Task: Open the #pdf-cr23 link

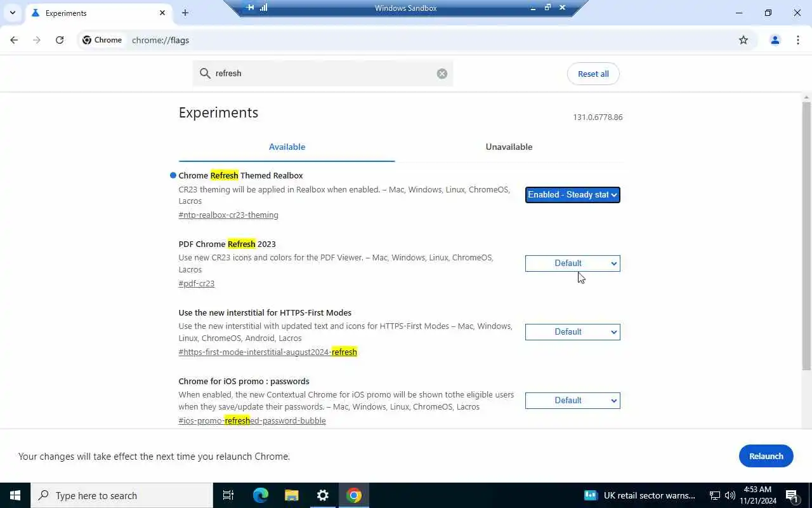Action: coord(197,283)
